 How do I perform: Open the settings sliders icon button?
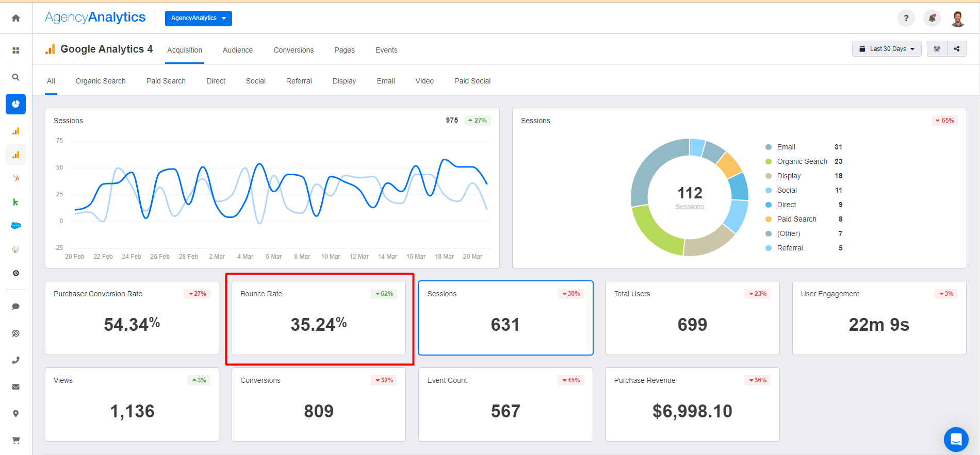point(937,49)
